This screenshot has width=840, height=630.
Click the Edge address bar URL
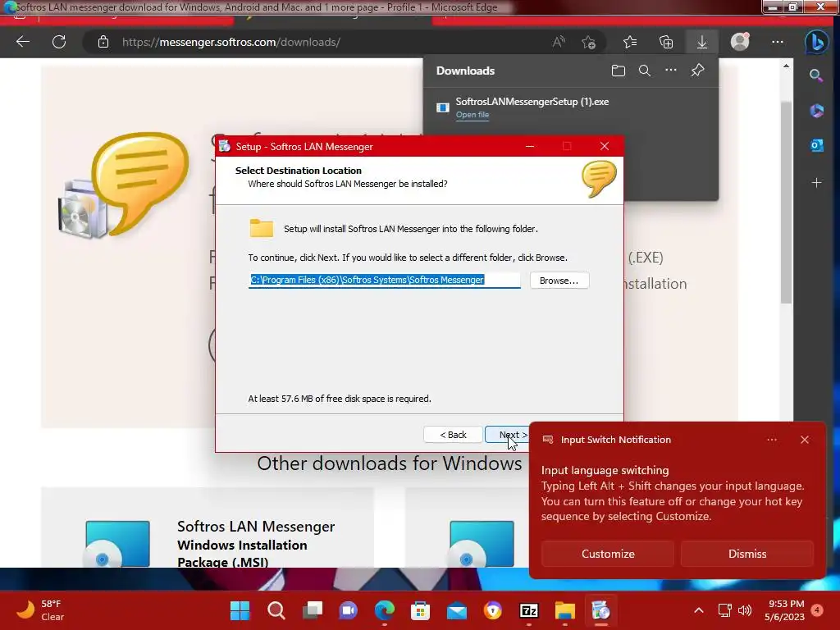[x=231, y=42]
